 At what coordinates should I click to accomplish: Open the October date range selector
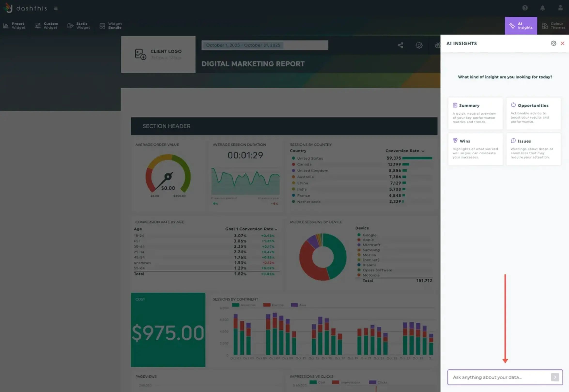click(x=265, y=45)
